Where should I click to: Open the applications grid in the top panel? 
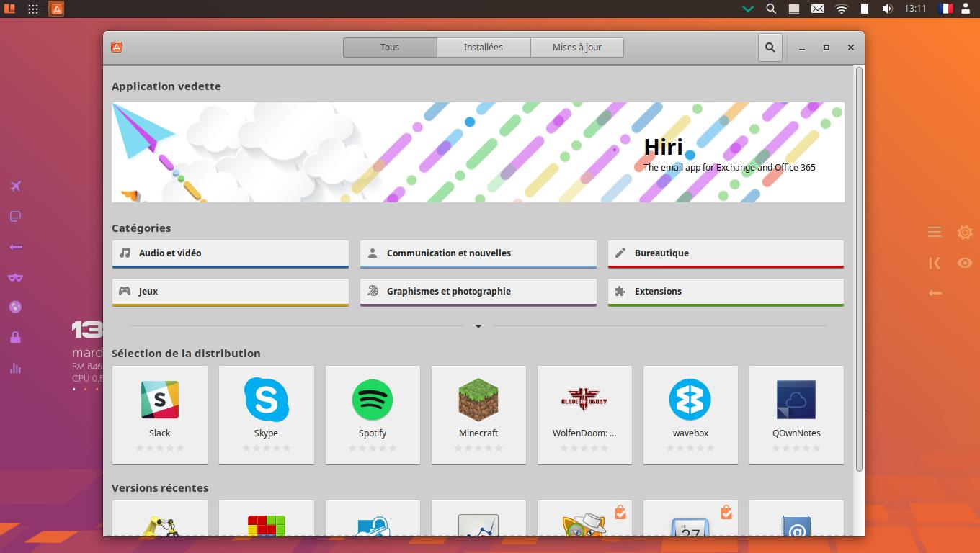coord(33,9)
